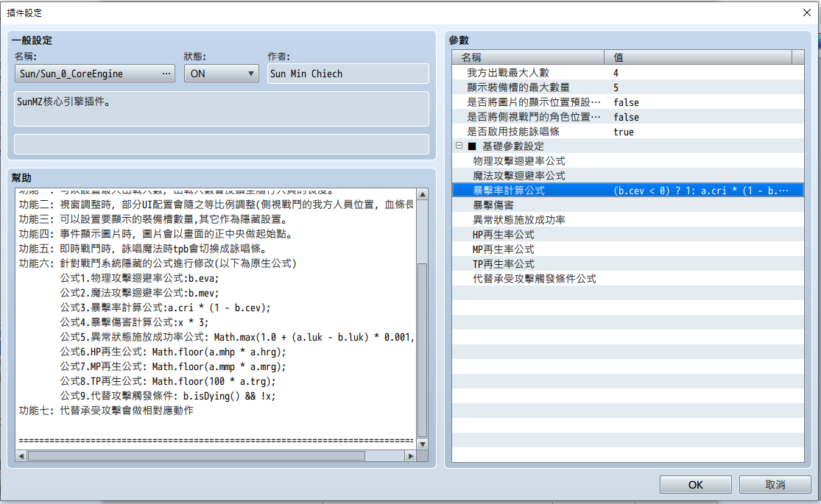821x504 pixels.
Task: Click the 功能七 help line
Action: pos(106,411)
